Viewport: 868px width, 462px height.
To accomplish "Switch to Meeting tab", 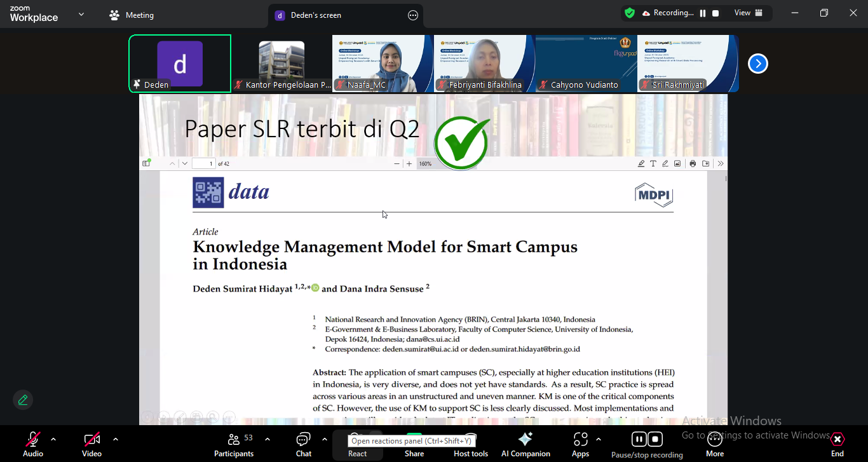I will point(132,15).
